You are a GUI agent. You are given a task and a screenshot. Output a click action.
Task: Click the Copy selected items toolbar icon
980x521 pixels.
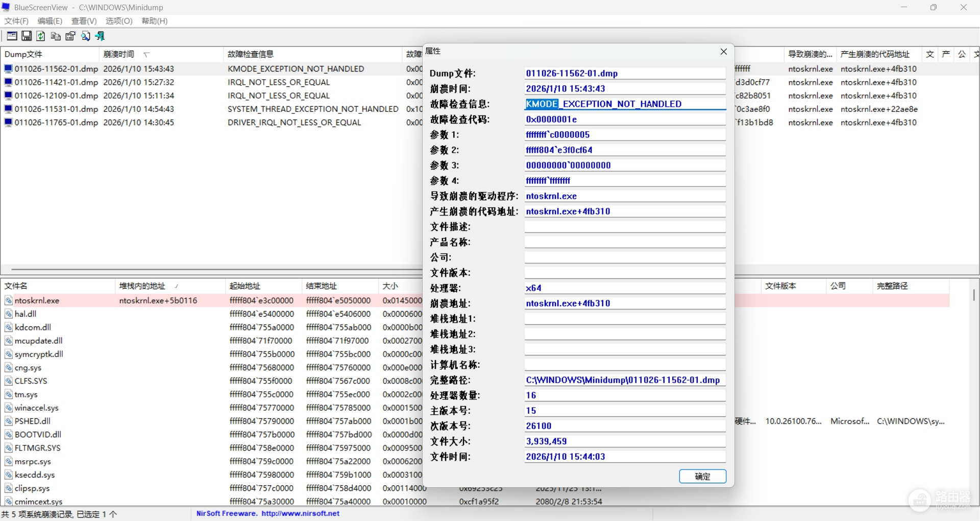pos(56,36)
